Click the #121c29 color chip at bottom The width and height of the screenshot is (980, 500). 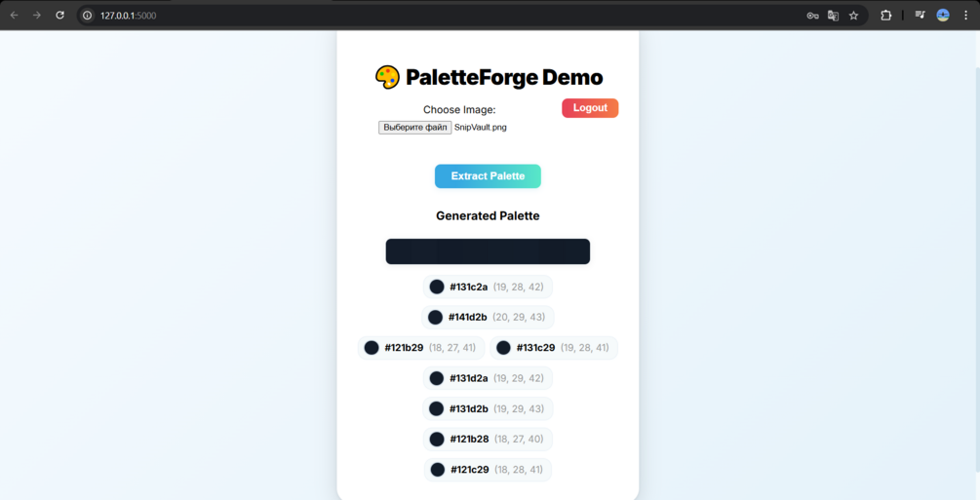[488, 470]
